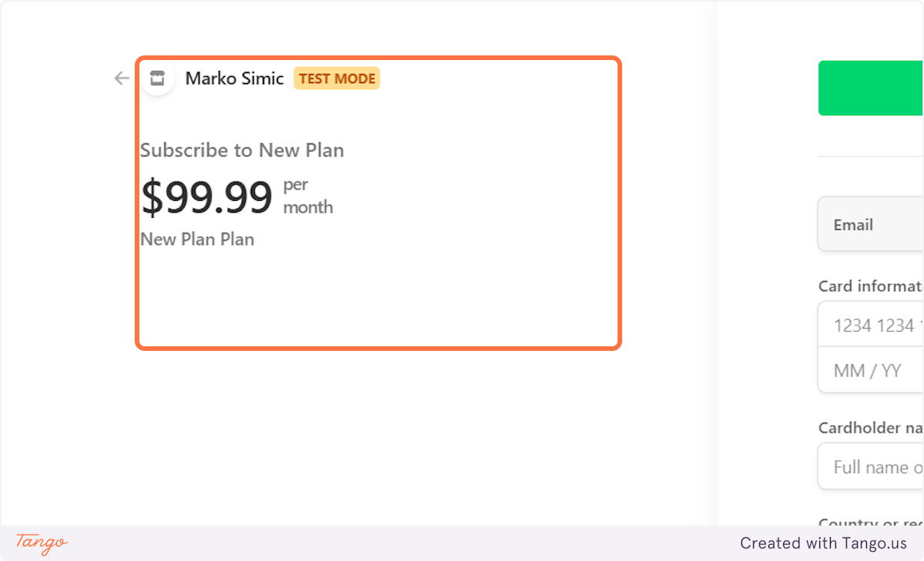Click the Cardholder name label
The image size is (924, 561).
[x=869, y=428]
